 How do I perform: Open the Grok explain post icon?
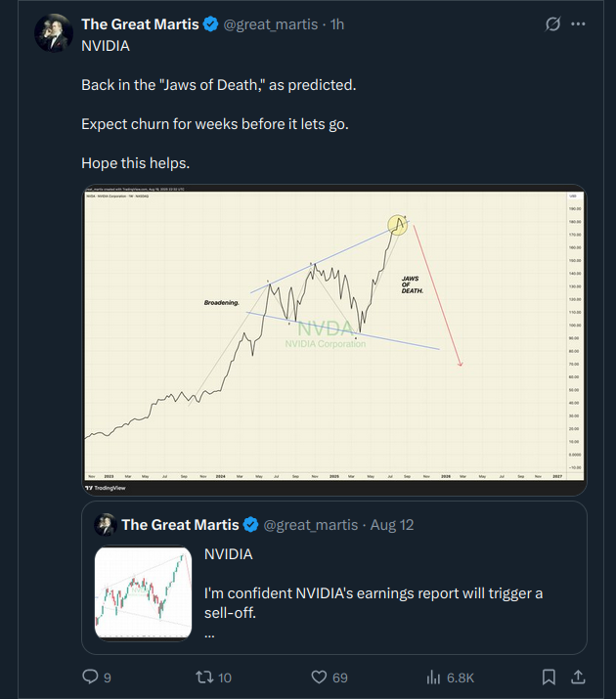tap(552, 23)
